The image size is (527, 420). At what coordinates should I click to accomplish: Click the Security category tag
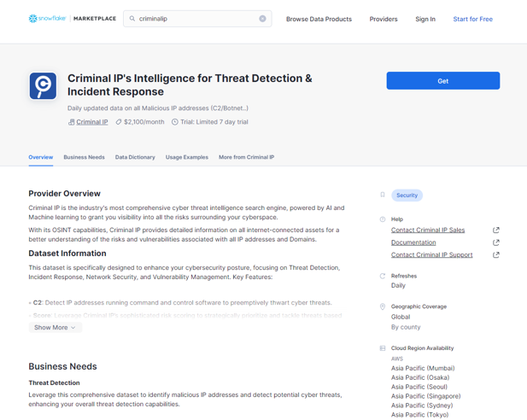(x=407, y=195)
